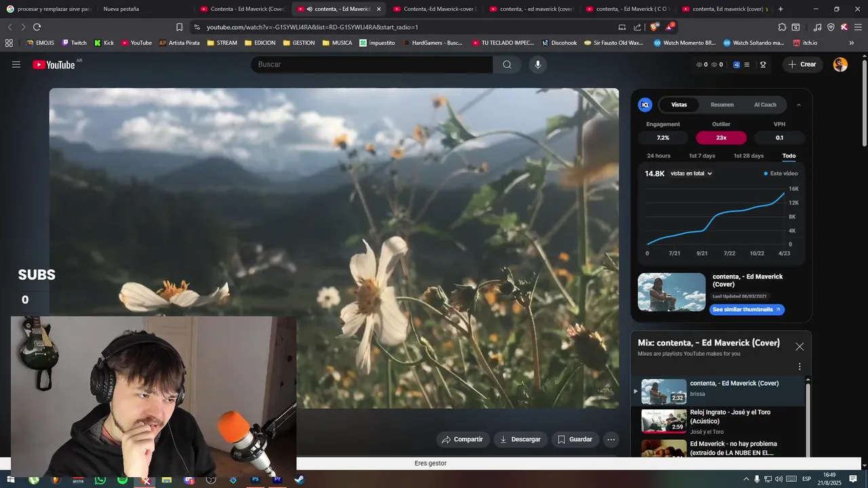Open the Windows Start menu
The image size is (868, 488).
point(11,479)
